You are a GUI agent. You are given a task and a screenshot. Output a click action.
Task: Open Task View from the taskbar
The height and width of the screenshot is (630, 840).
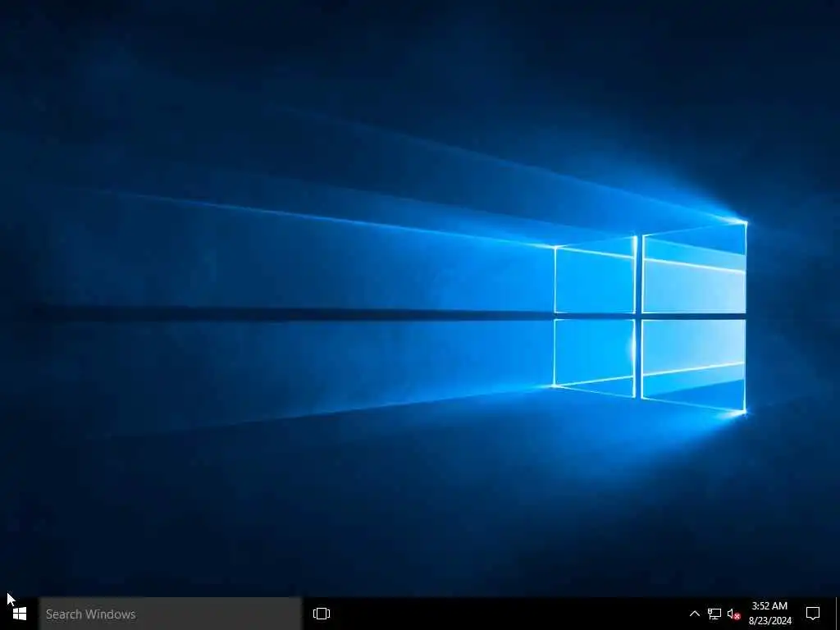pyautogui.click(x=322, y=614)
